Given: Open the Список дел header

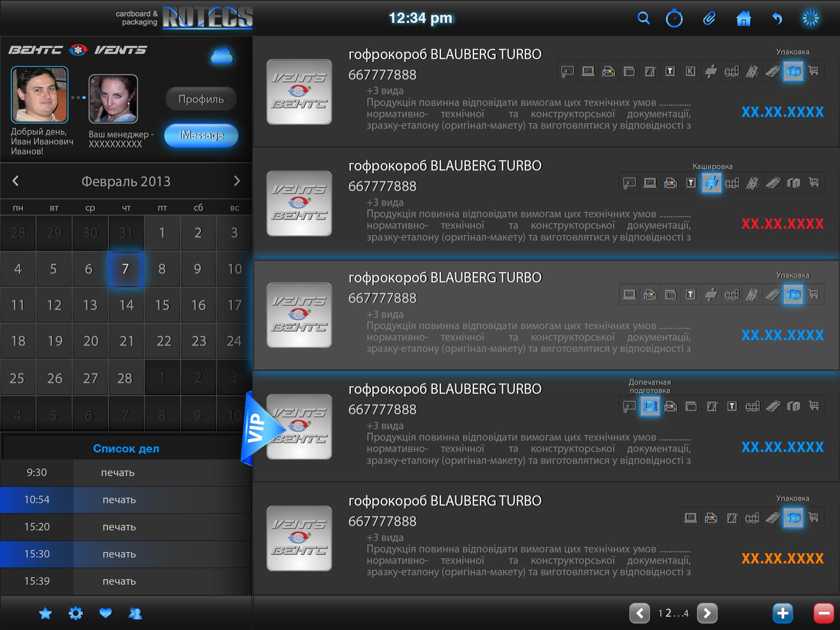Looking at the screenshot, I should [x=126, y=448].
